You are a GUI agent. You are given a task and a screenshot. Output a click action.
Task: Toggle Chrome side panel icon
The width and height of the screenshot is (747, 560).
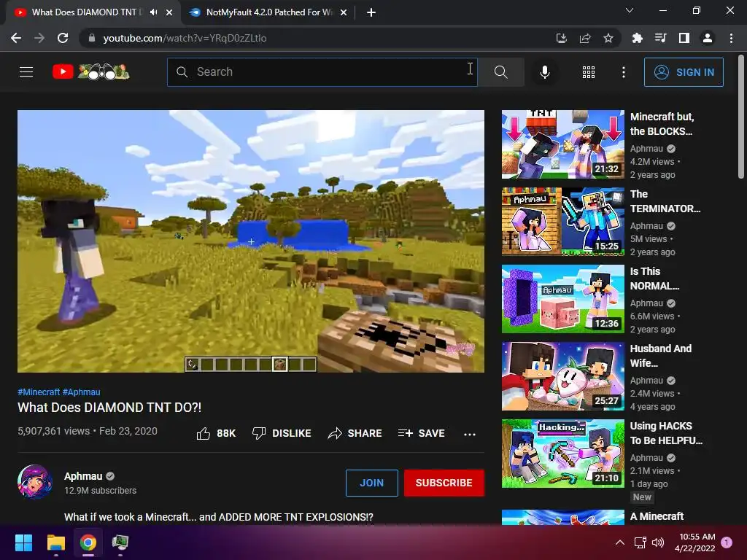click(684, 38)
